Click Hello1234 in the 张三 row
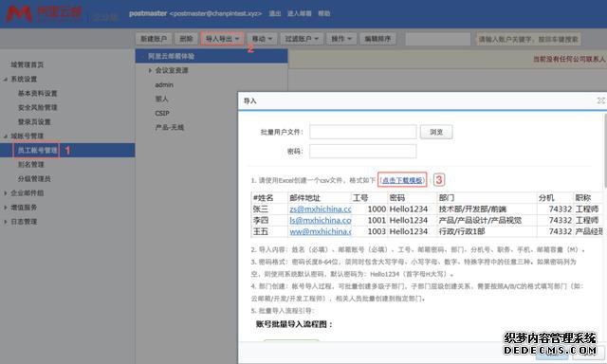Screen dimensions: 607x364 click(409, 209)
